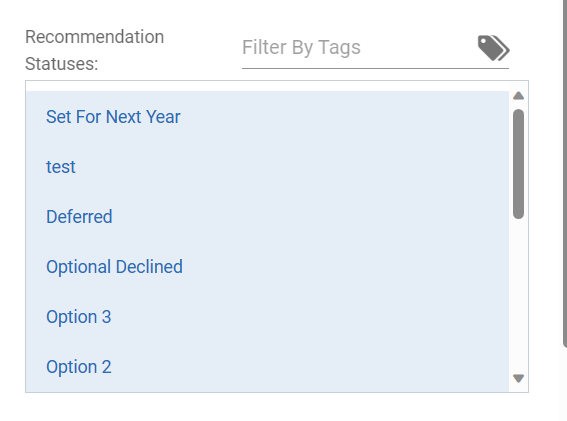Screen dimensions: 567x421
Task: Click the list's scroll-up arrow
Action: (x=519, y=95)
